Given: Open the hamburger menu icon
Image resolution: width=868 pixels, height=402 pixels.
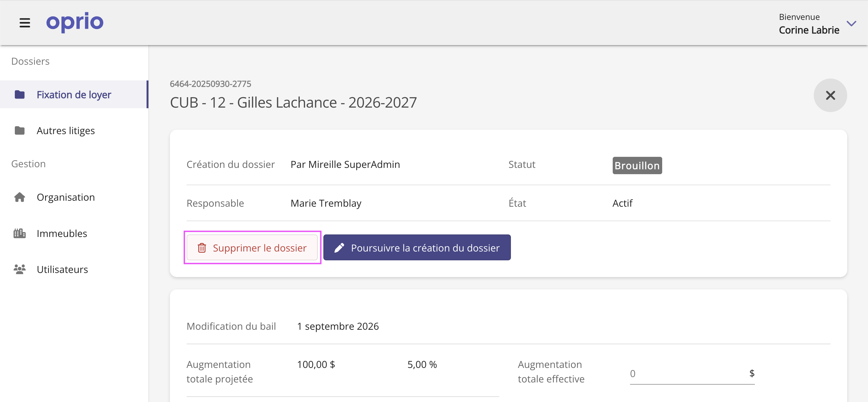Looking at the screenshot, I should coord(25,23).
